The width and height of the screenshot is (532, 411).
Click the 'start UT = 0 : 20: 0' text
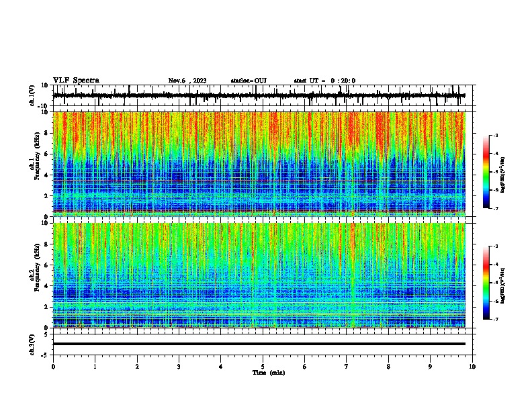(x=324, y=81)
